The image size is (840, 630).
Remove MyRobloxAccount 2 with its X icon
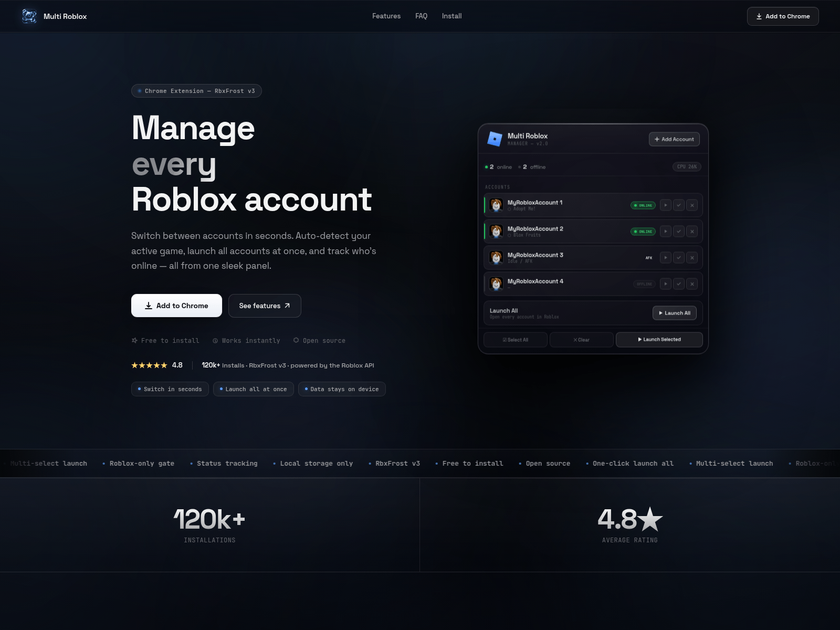click(x=692, y=232)
